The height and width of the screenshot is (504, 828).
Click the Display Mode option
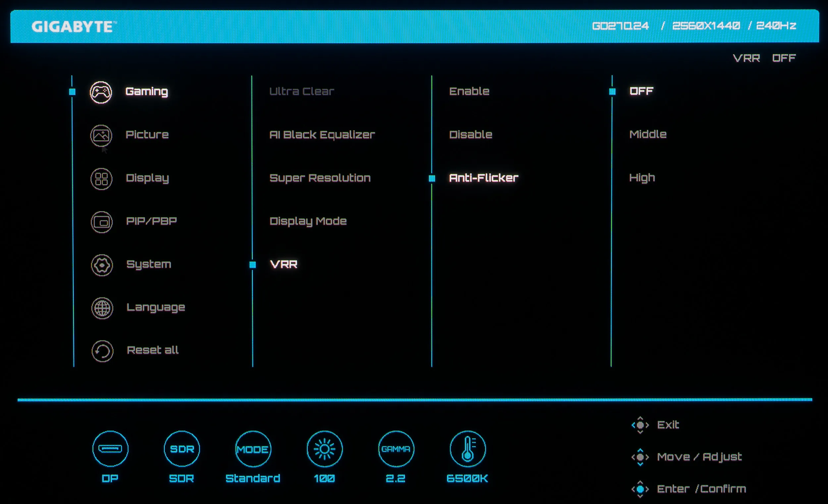pyautogui.click(x=308, y=221)
